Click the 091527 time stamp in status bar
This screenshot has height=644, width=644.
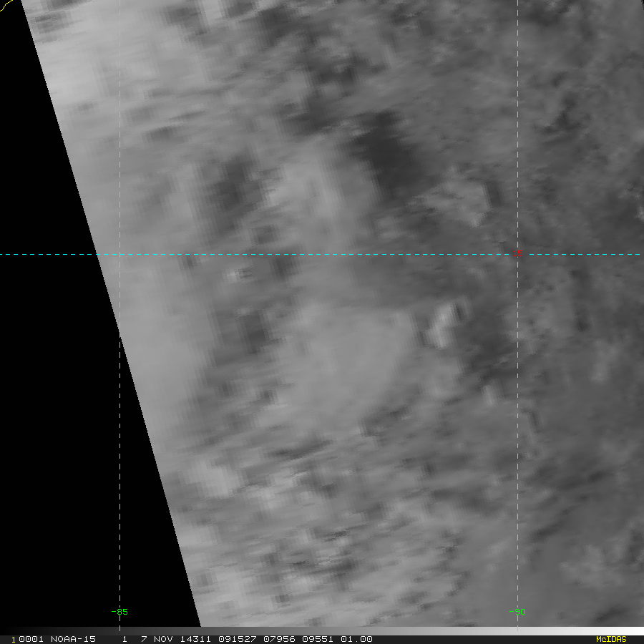click(238, 639)
